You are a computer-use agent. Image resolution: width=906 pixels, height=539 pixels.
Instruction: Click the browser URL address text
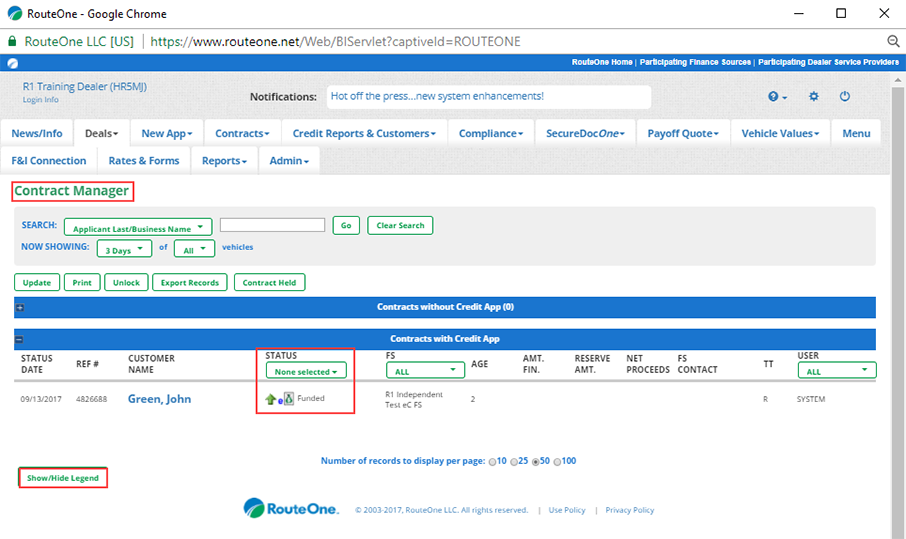pos(335,42)
